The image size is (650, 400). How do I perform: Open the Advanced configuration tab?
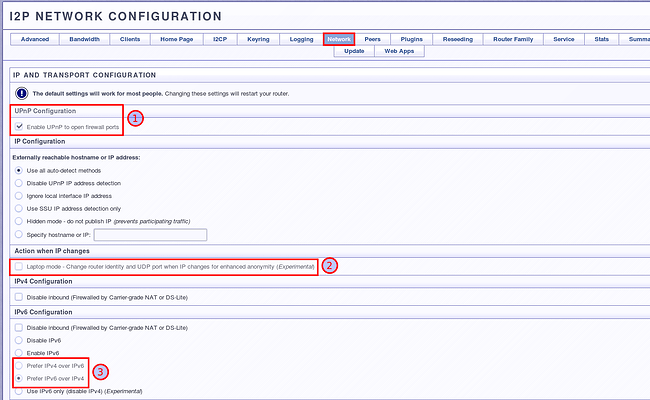tap(35, 39)
